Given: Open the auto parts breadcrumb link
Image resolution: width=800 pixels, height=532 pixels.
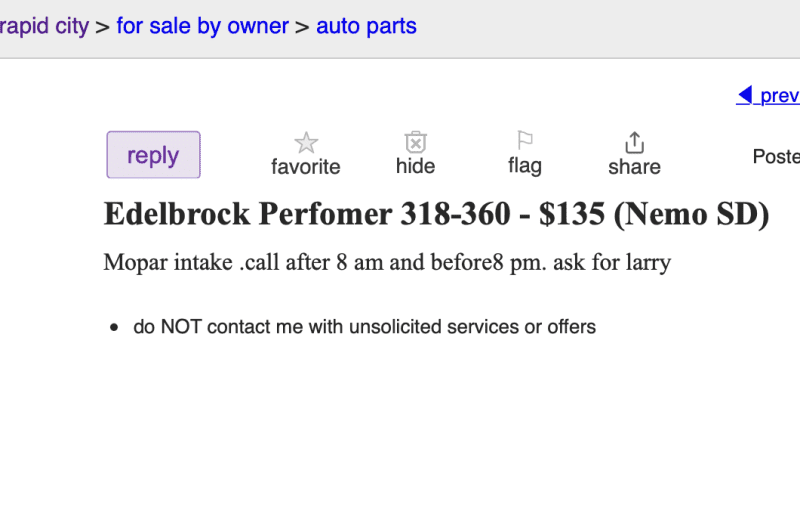Looking at the screenshot, I should pos(366,26).
